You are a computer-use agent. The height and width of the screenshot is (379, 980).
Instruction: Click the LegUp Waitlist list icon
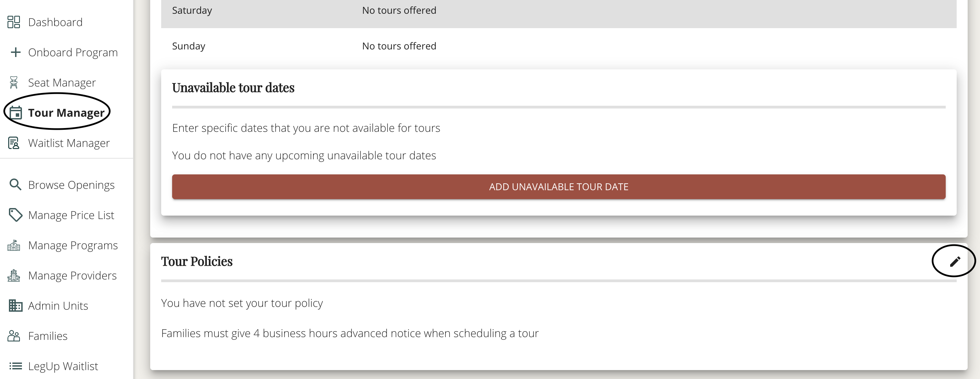[15, 366]
